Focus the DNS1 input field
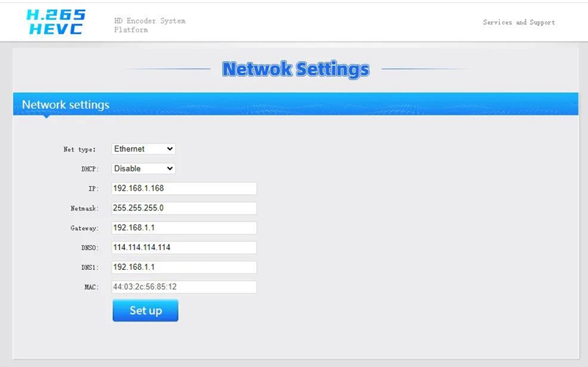Viewport: 588px width, 367px height. 184,267
